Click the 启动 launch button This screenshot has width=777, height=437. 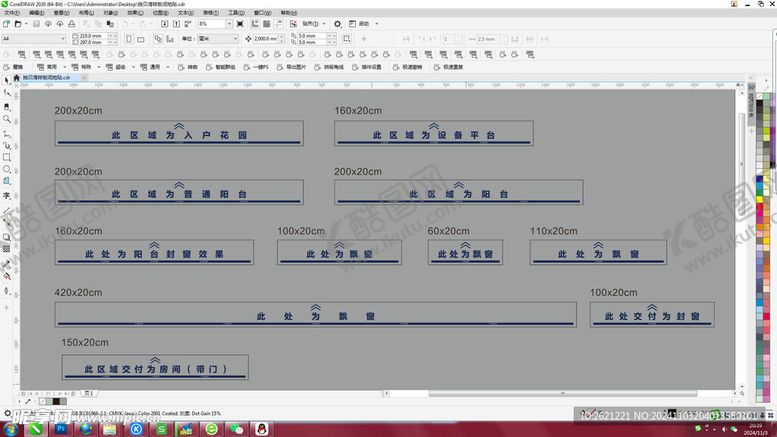[x=359, y=24]
